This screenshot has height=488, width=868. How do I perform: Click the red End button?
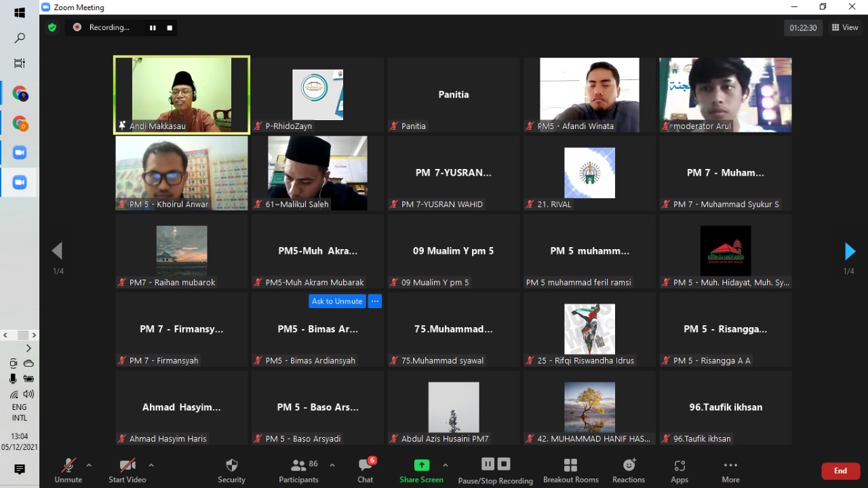(840, 471)
